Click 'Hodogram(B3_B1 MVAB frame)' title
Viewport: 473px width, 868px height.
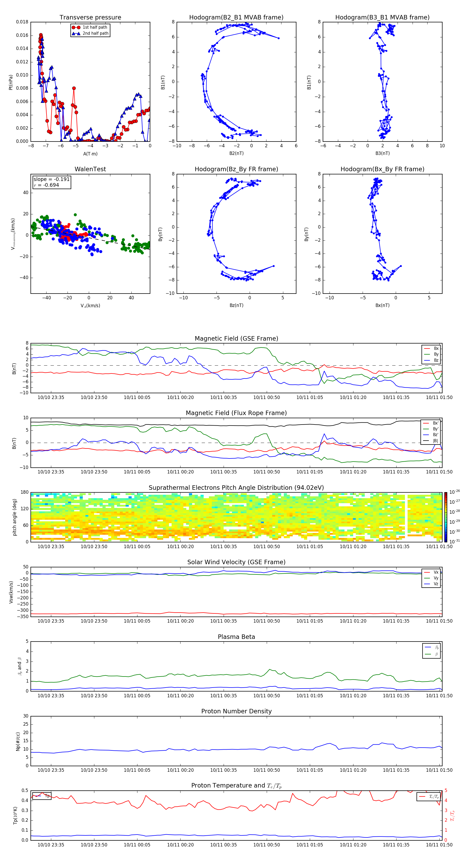coord(382,18)
